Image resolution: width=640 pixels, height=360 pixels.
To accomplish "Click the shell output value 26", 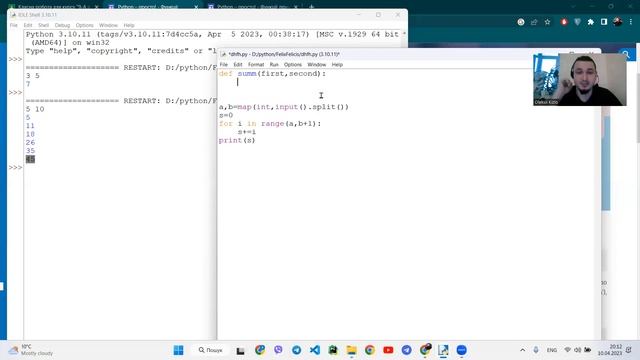I will tap(30, 142).
